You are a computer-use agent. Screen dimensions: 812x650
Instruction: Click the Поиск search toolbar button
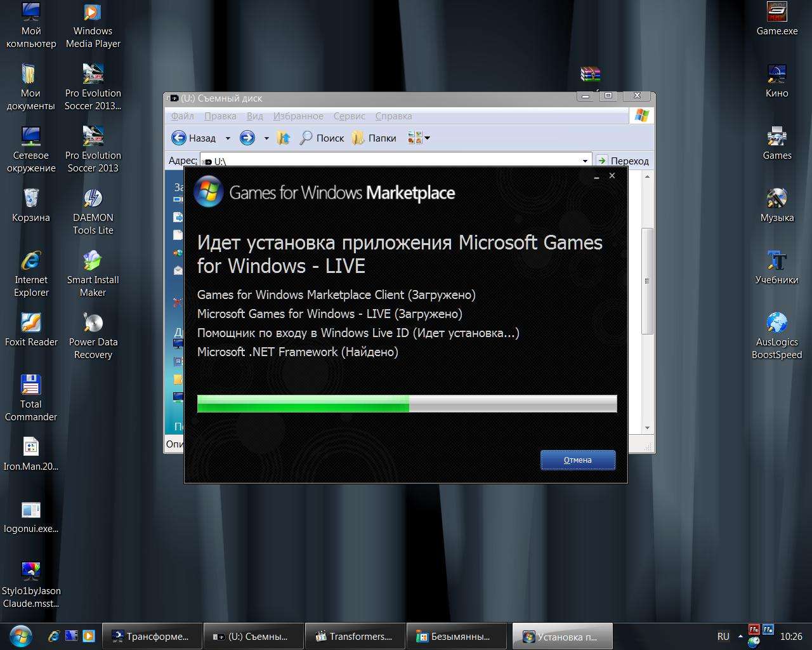[x=322, y=138]
